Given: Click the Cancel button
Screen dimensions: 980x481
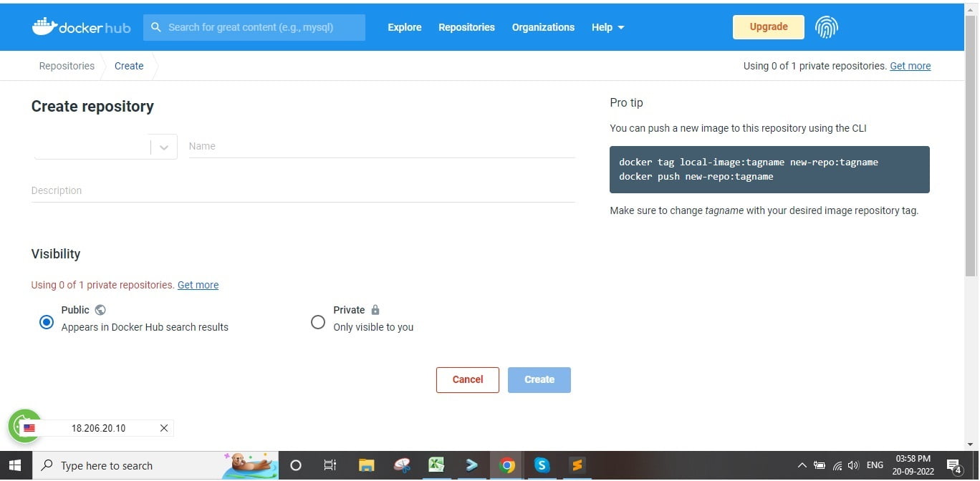Looking at the screenshot, I should (468, 380).
